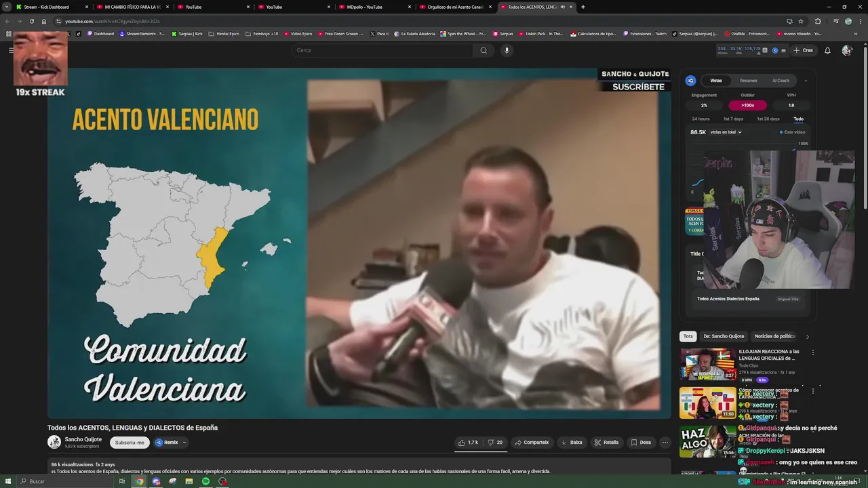Open Task View on taskbar
The width and height of the screenshot is (868, 488).
[122, 481]
